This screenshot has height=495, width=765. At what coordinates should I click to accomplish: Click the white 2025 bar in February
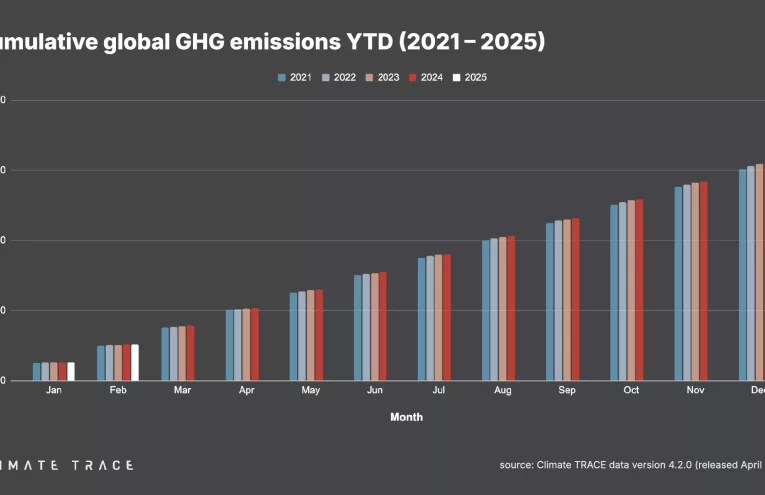(x=135, y=362)
